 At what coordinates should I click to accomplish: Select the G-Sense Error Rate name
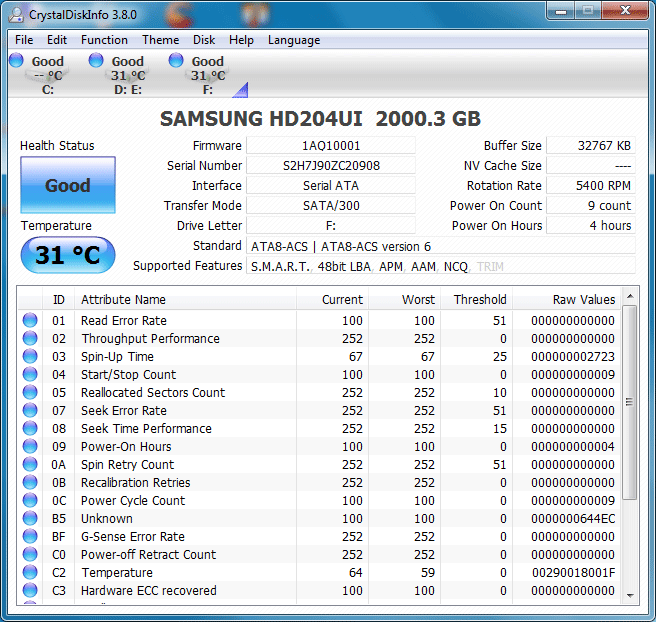pyautogui.click(x=133, y=537)
